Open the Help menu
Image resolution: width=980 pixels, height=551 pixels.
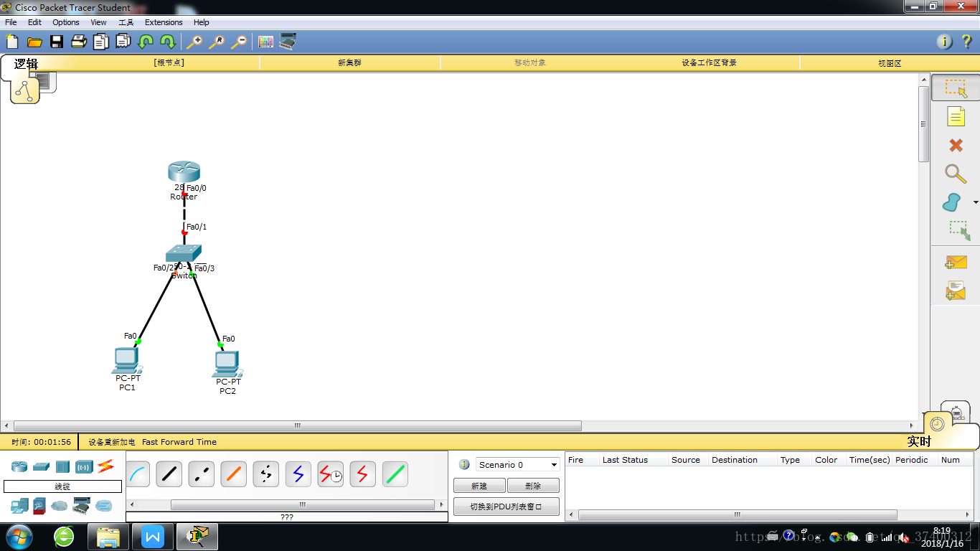tap(202, 22)
